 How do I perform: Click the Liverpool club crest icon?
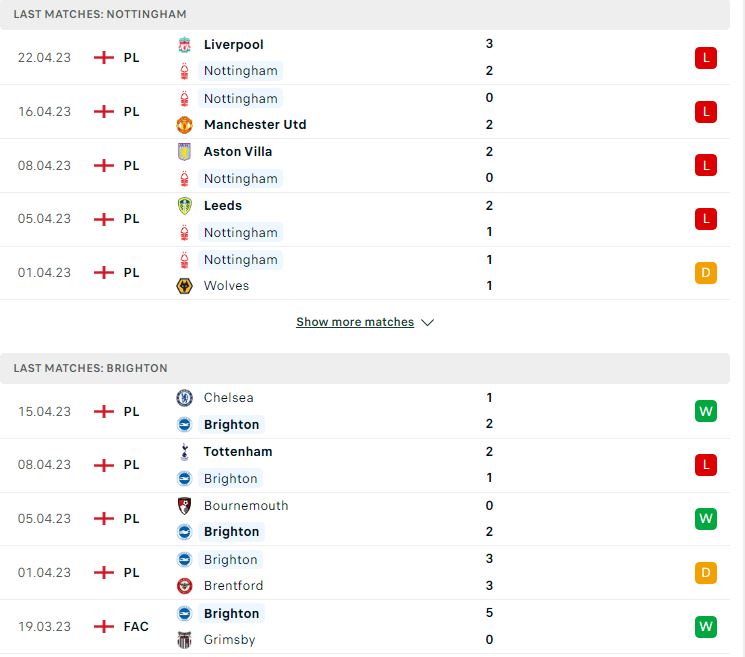point(184,45)
